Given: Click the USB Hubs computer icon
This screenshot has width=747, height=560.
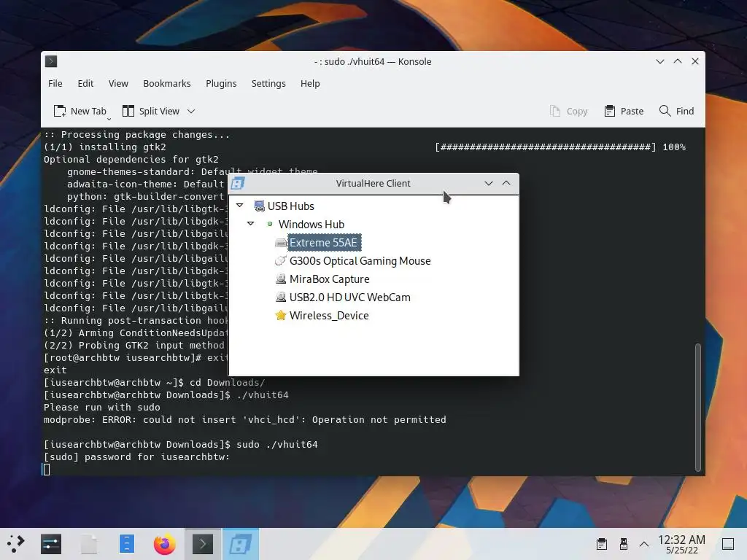Looking at the screenshot, I should click(259, 206).
